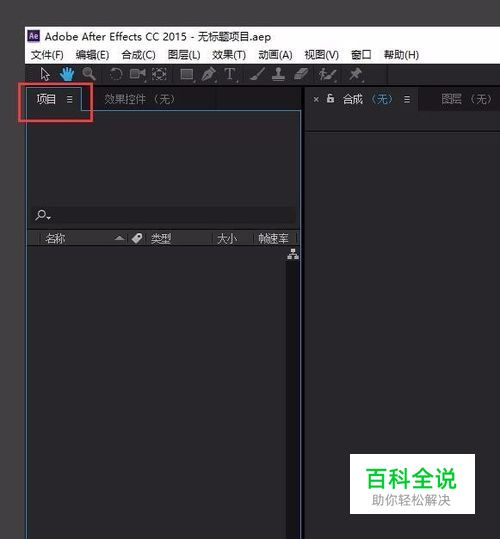Select the Rectangle shape tool
500x539 pixels.
coord(187,74)
